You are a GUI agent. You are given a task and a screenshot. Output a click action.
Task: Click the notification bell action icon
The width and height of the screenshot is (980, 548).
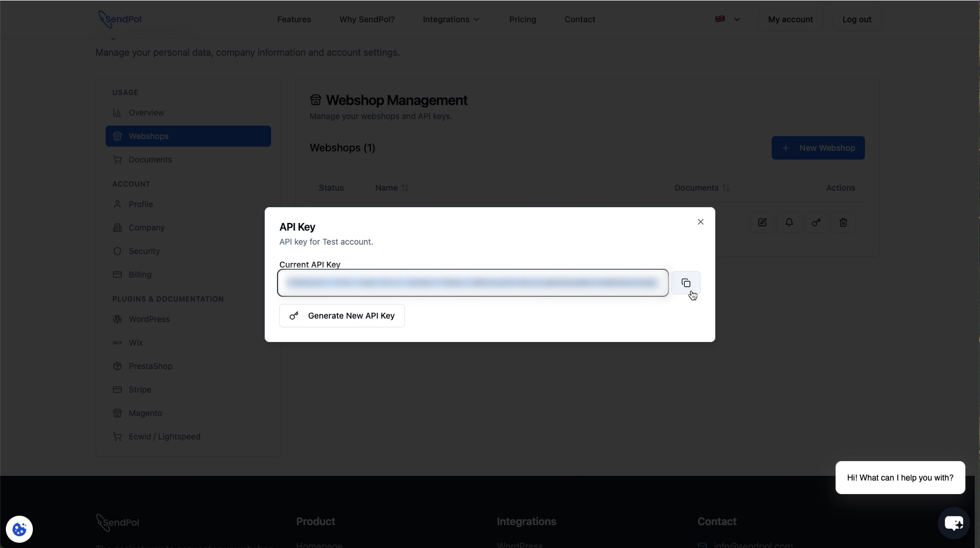[789, 222]
